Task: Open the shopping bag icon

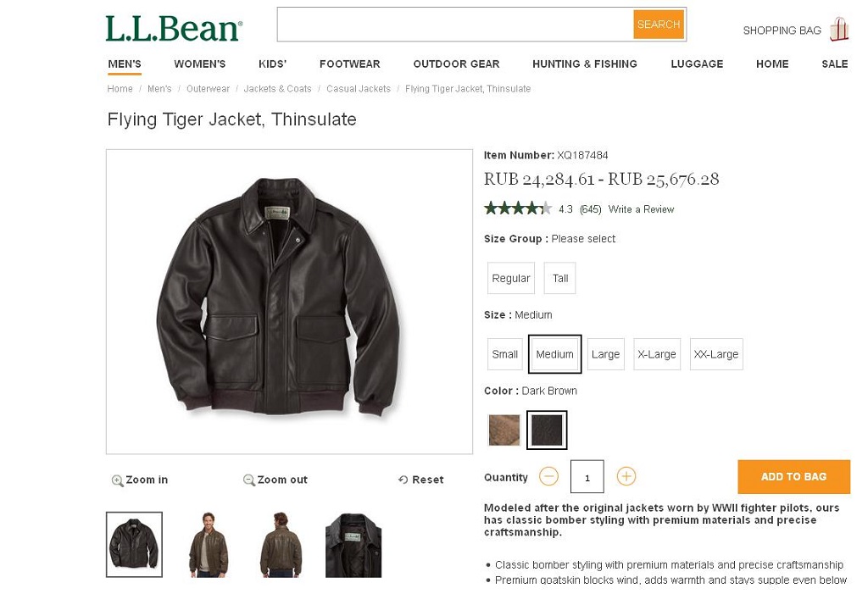Action: (839, 30)
